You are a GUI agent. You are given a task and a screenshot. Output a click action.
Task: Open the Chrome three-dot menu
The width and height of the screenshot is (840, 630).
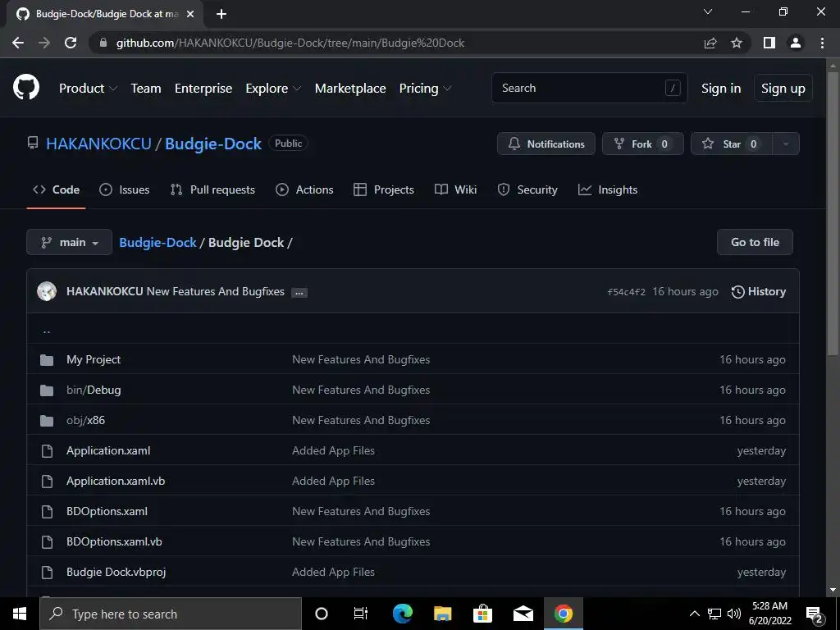tap(822, 43)
